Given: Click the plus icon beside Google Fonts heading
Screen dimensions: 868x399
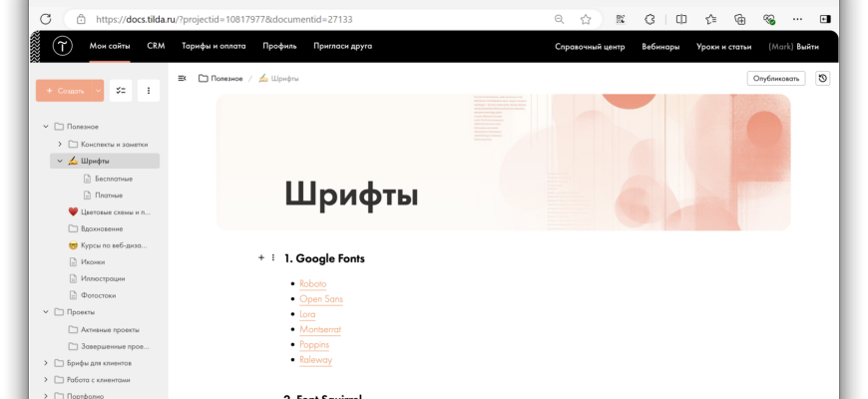Looking at the screenshot, I should (x=261, y=257).
